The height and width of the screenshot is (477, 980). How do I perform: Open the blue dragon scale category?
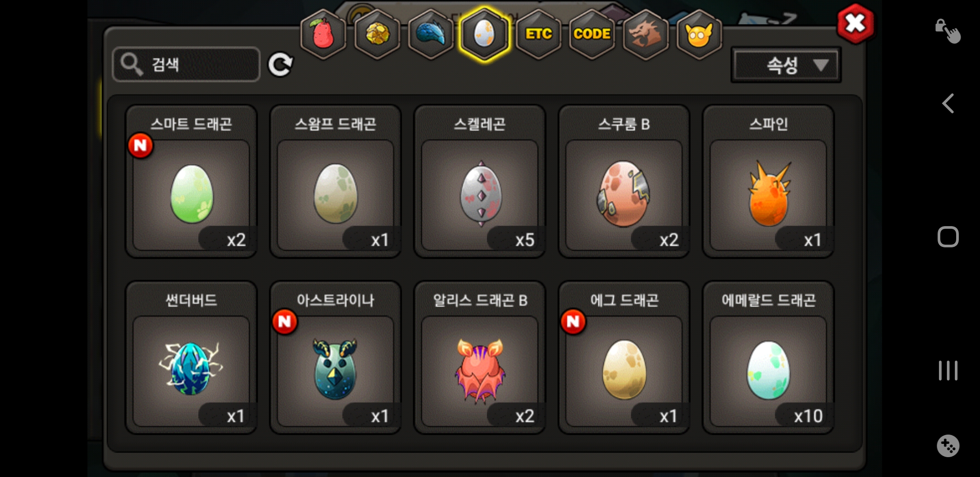pos(431,34)
